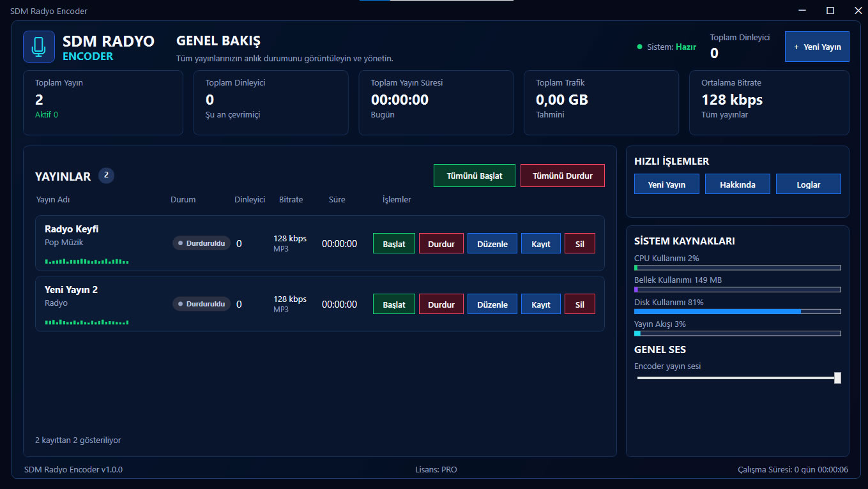This screenshot has height=489, width=868.
Task: Click the Yeni Yayın 2 stream name
Action: 71,290
